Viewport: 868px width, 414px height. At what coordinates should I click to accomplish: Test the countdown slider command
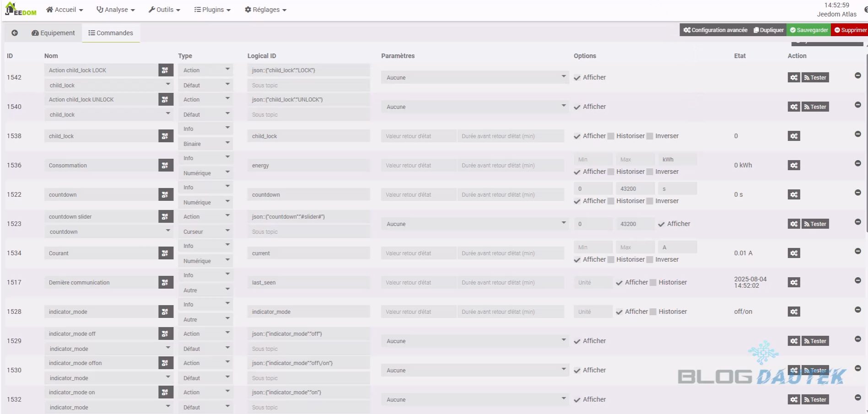(x=815, y=224)
